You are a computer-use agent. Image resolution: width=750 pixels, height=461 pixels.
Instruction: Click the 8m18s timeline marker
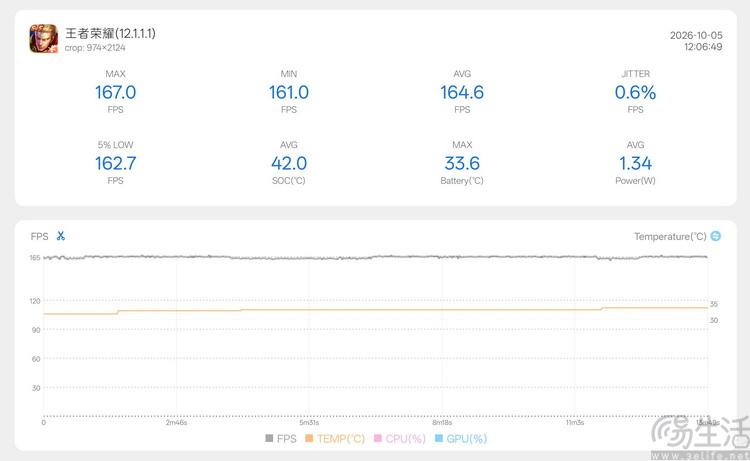(x=442, y=423)
